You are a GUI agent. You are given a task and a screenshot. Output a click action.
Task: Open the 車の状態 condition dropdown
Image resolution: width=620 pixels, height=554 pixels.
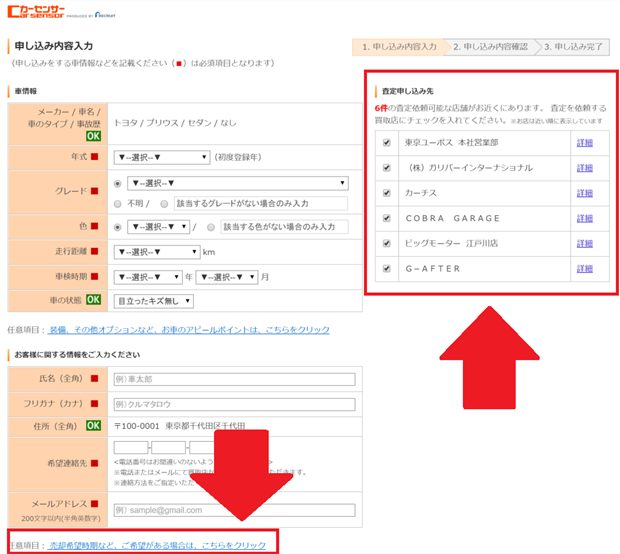click(153, 301)
